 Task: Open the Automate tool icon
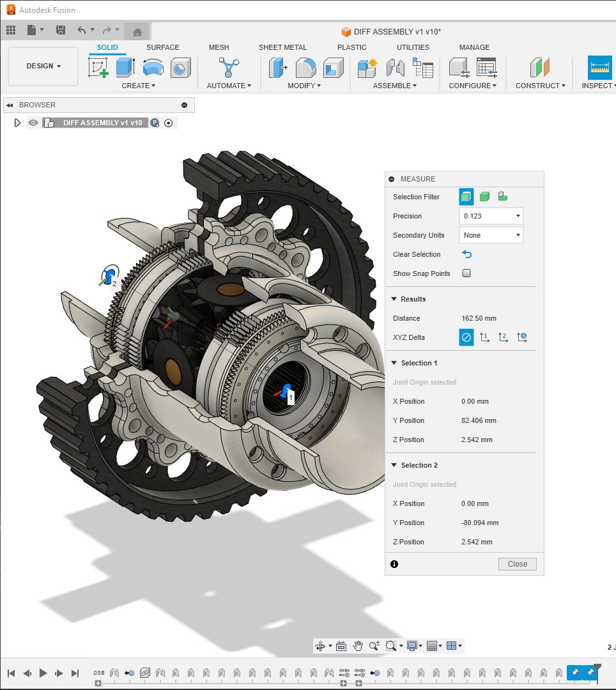click(x=228, y=67)
